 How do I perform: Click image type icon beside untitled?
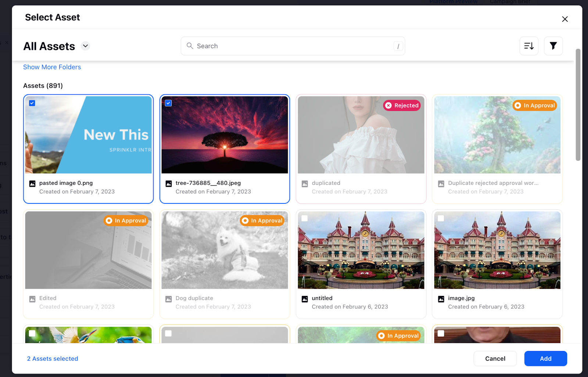point(305,299)
